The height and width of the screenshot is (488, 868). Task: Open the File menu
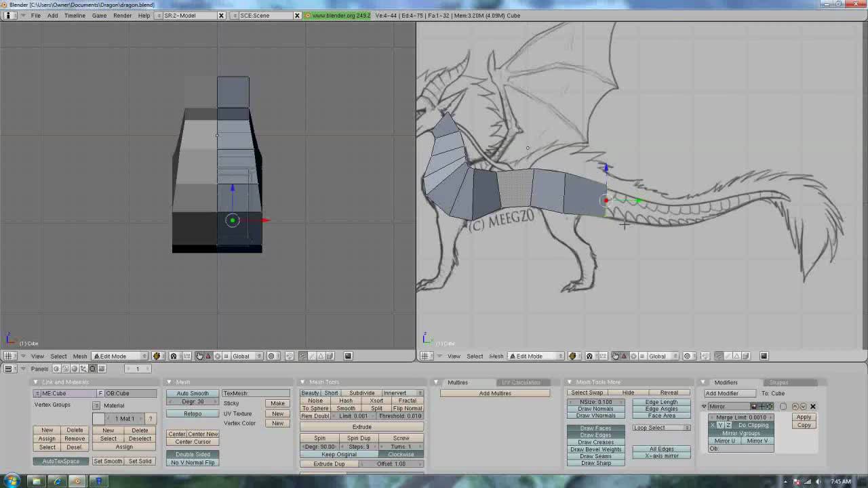tap(35, 15)
